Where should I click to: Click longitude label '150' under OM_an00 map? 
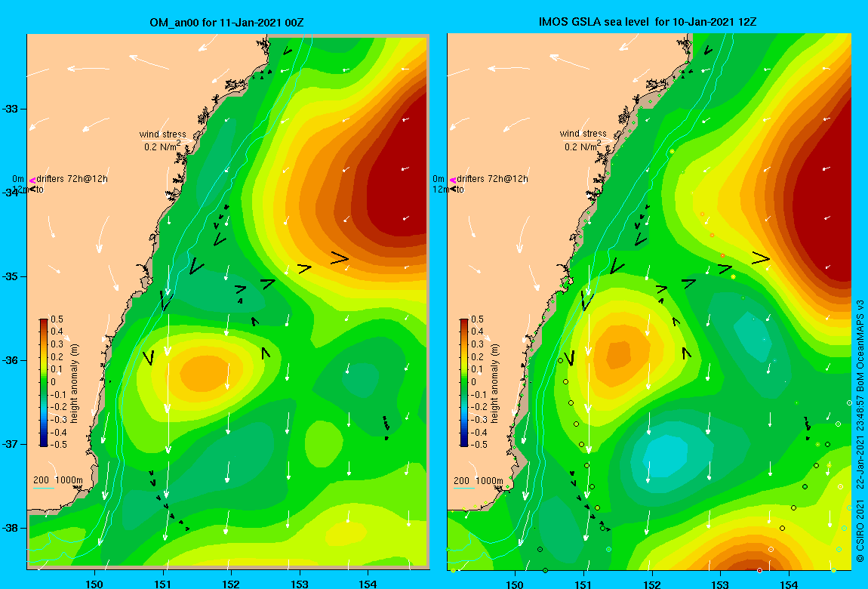point(94,584)
